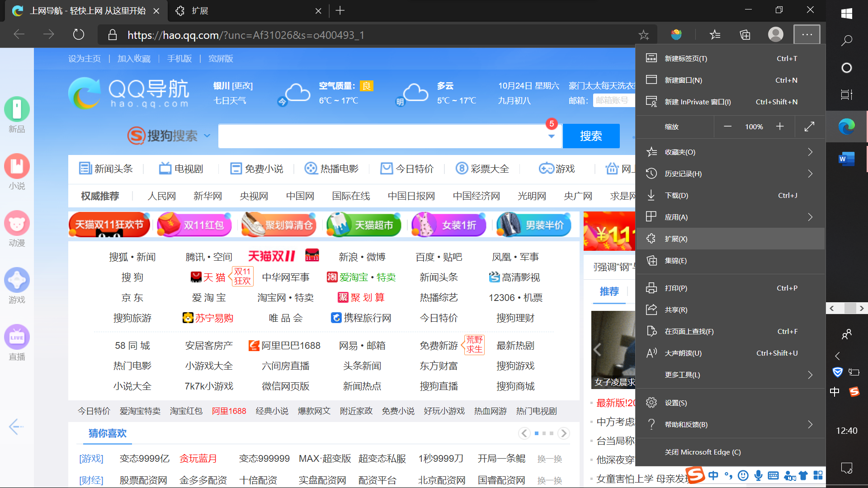Increase zoom with plus button

pyautogui.click(x=780, y=127)
